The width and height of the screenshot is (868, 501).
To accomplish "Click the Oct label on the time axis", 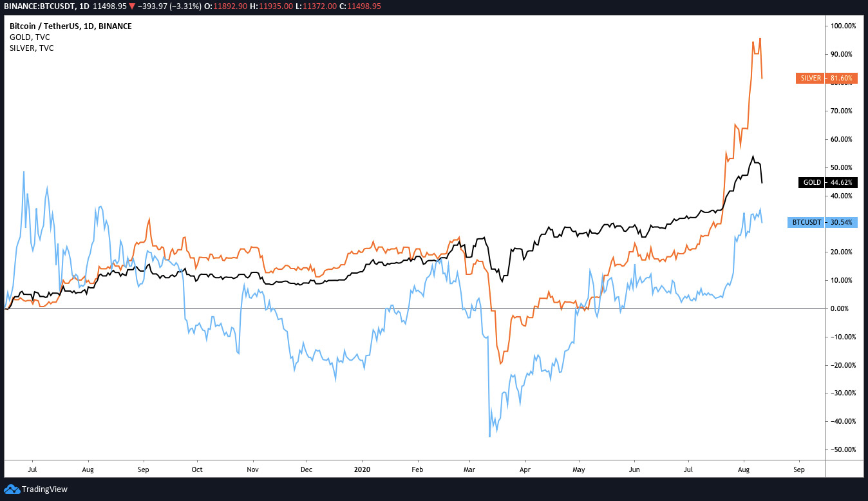I will point(197,469).
